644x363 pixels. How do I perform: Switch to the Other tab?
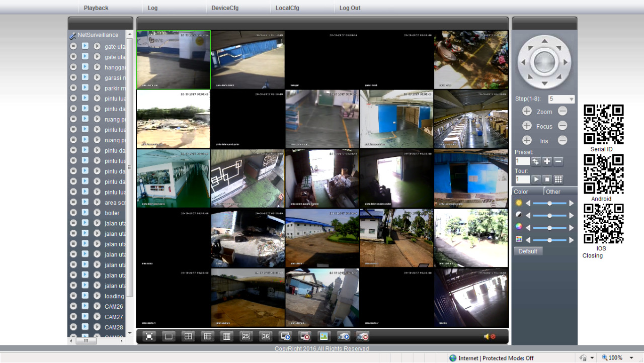pos(552,192)
